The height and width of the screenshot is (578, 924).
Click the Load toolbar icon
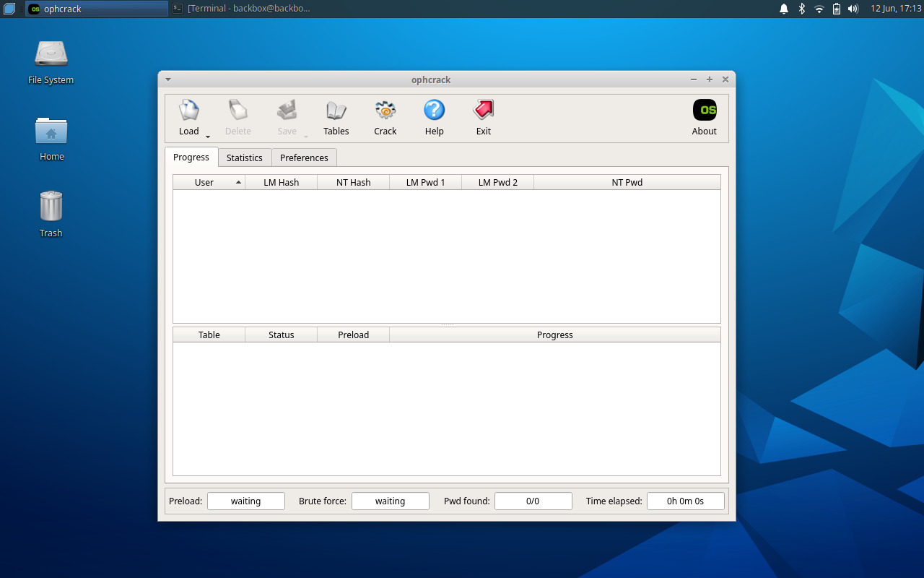pyautogui.click(x=189, y=111)
